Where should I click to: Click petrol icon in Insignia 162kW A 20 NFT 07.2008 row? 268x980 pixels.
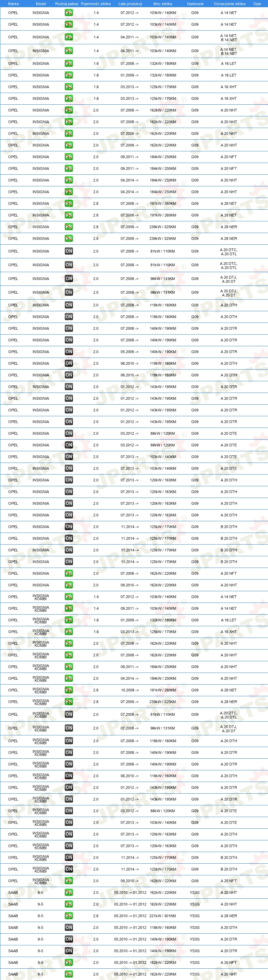pyautogui.click(x=69, y=573)
